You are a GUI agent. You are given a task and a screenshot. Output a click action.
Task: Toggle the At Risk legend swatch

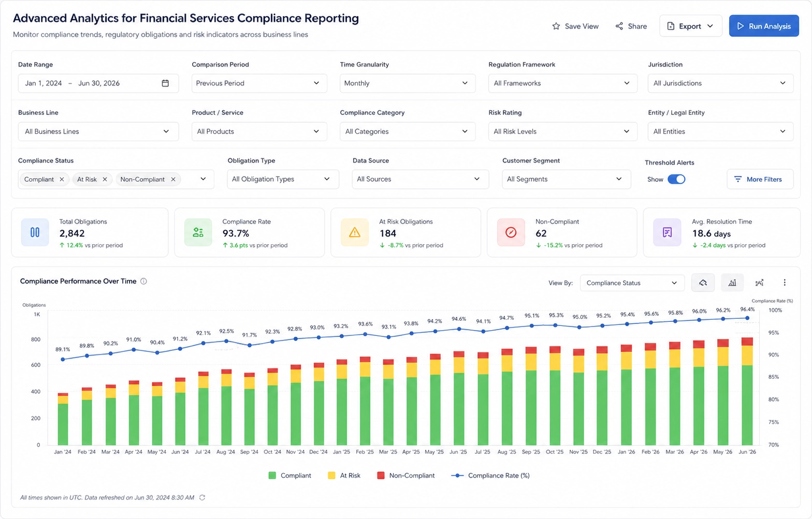331,476
